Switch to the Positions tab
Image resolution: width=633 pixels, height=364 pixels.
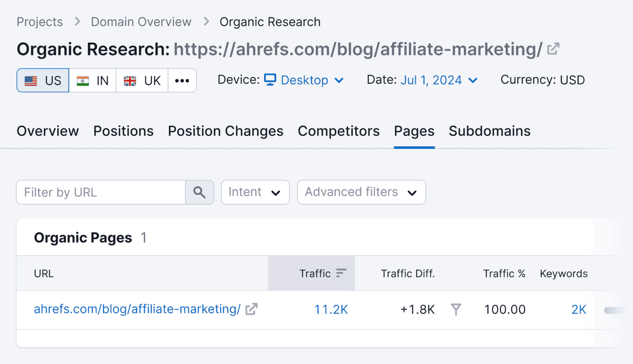point(124,131)
